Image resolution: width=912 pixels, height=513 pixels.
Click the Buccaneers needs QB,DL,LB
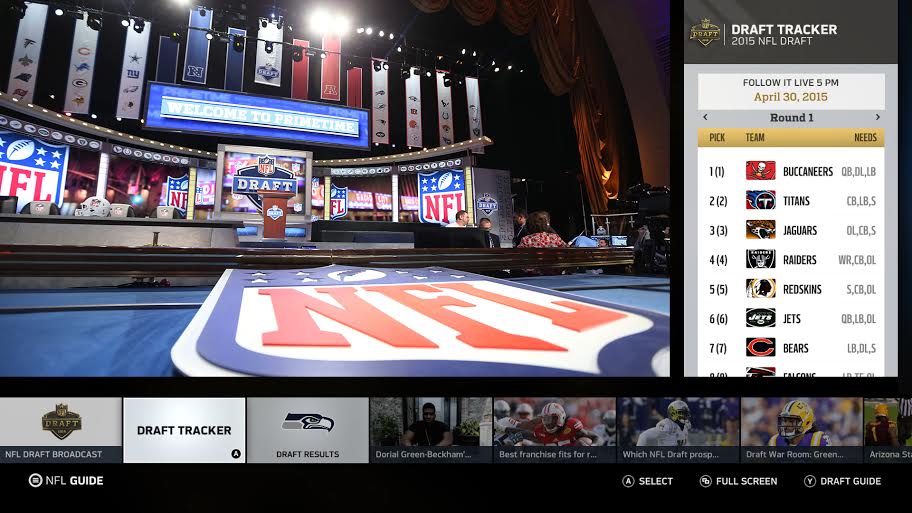tap(858, 172)
